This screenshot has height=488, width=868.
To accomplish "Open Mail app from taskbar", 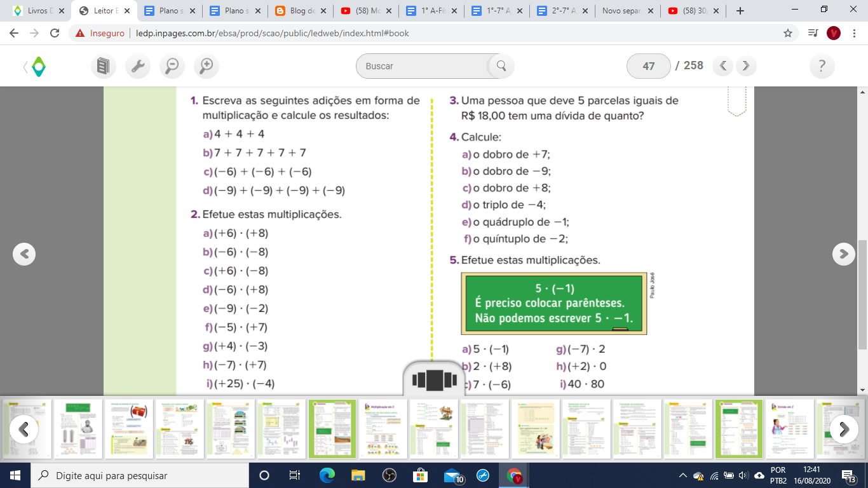I will pos(452,475).
